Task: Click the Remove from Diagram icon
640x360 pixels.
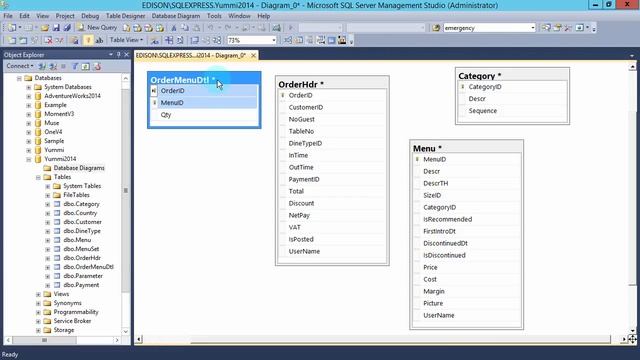Action: pos(60,40)
